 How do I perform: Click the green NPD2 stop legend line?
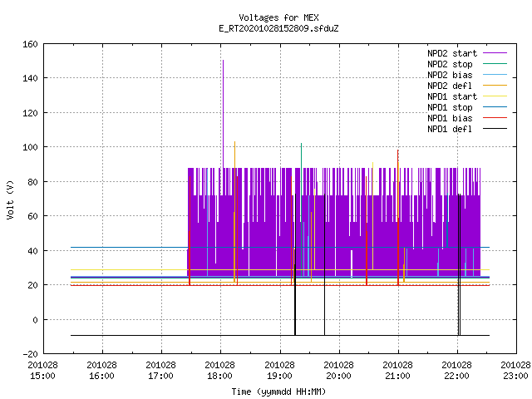point(495,63)
